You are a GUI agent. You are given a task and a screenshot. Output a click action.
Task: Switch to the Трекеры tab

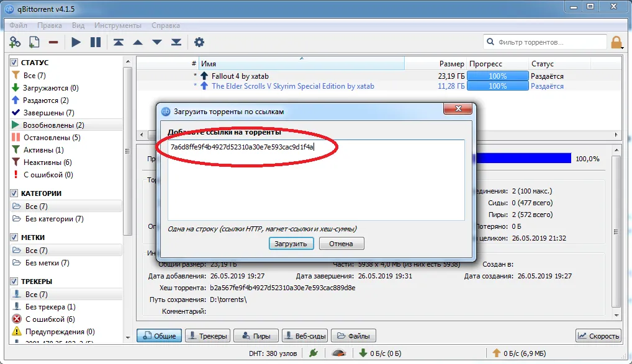207,336
